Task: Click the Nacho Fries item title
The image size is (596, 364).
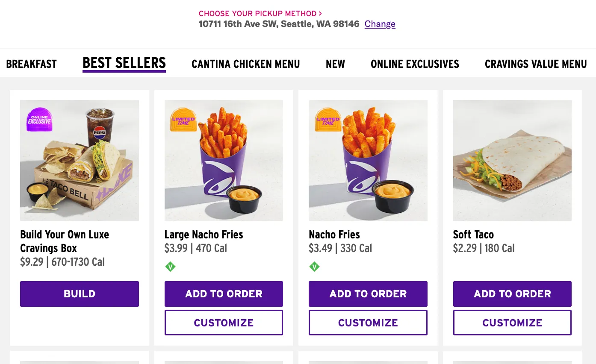Action: point(334,235)
